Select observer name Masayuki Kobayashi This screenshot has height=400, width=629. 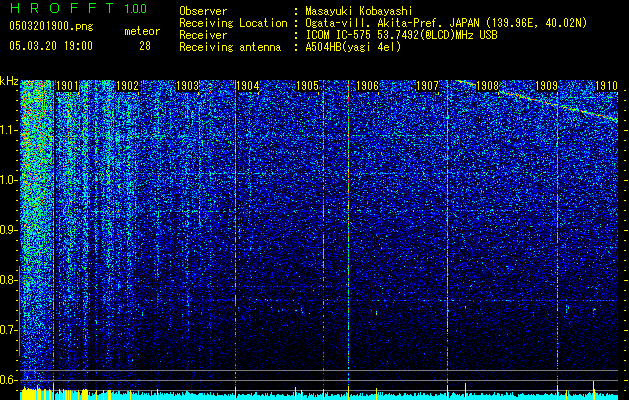(359, 12)
